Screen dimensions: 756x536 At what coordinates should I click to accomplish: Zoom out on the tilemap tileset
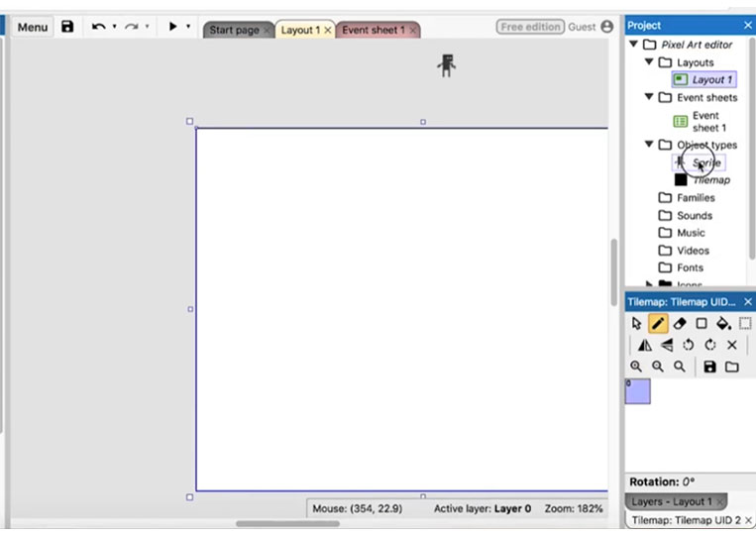tap(658, 367)
